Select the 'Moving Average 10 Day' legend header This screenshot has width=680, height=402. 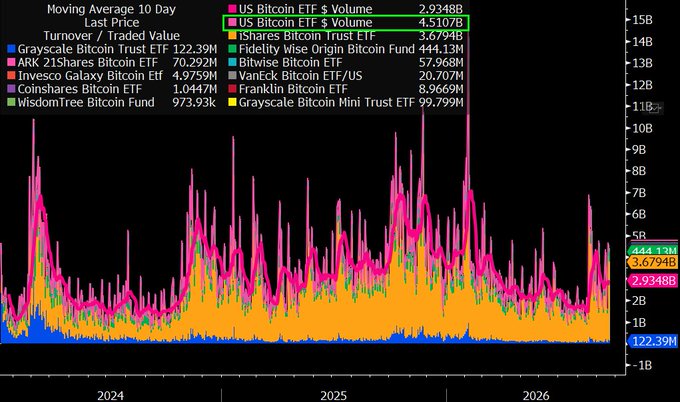(x=111, y=9)
